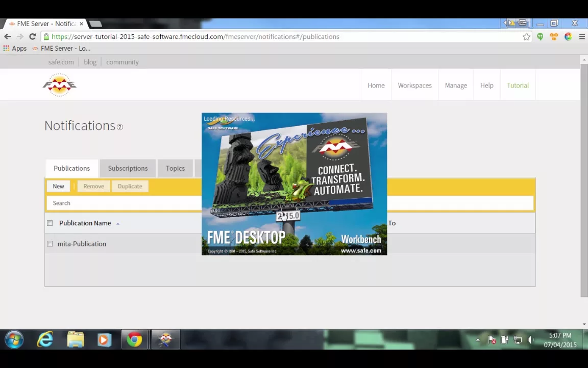The image size is (588, 368).
Task: Click the FME logo in header
Action: (59, 85)
